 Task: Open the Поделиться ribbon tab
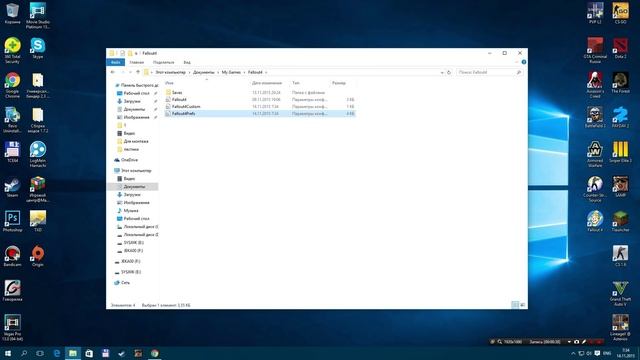click(x=164, y=62)
